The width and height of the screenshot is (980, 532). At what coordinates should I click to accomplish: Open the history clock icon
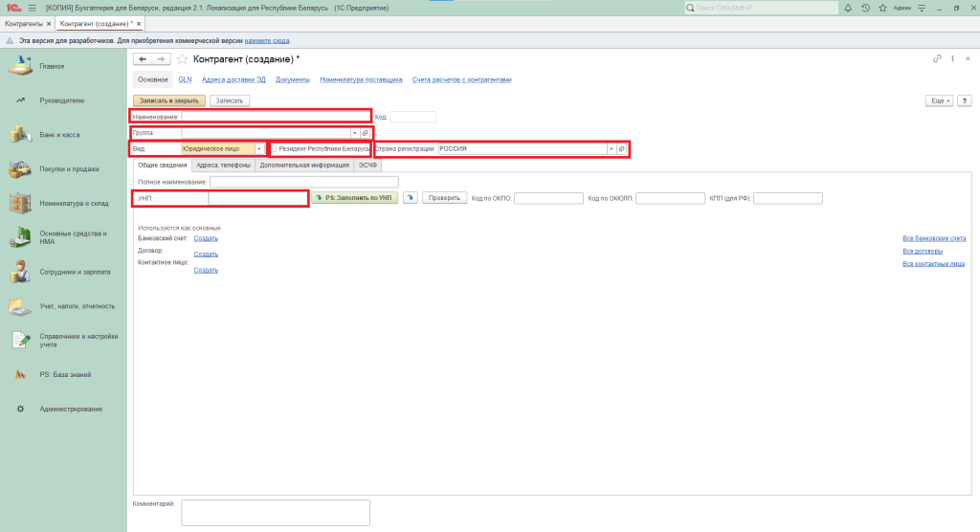point(865,8)
